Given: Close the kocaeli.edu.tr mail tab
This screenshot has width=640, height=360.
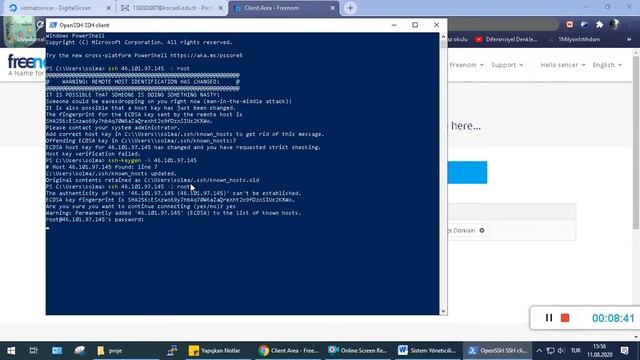Looking at the screenshot, I should coord(220,8).
